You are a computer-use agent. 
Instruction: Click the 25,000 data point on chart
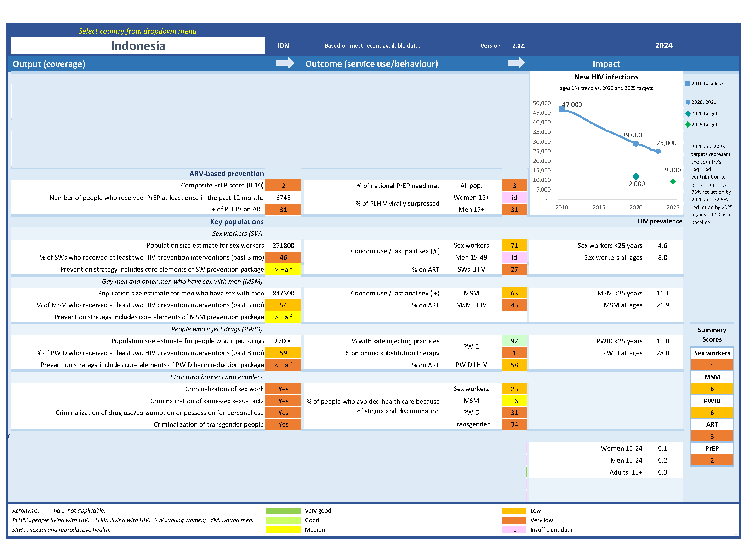tap(658, 152)
